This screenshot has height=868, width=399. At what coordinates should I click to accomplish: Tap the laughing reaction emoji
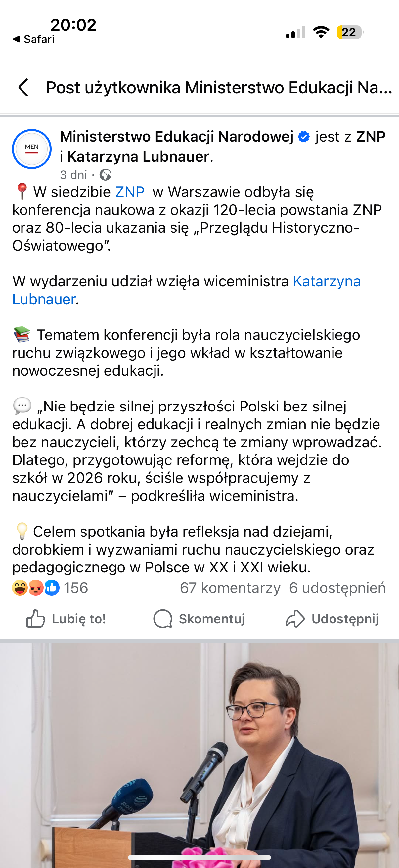point(20,588)
